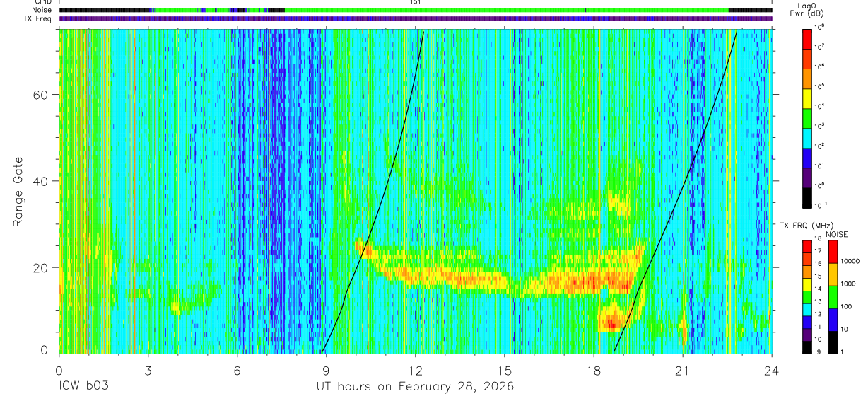Click the yellow segment of TX FRQ colorbar
868x401 pixels.
807,284
